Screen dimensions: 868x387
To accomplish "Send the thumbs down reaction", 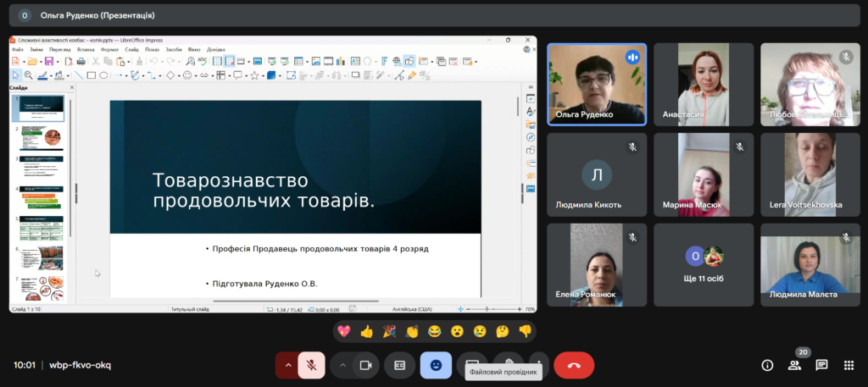I will 525,331.
